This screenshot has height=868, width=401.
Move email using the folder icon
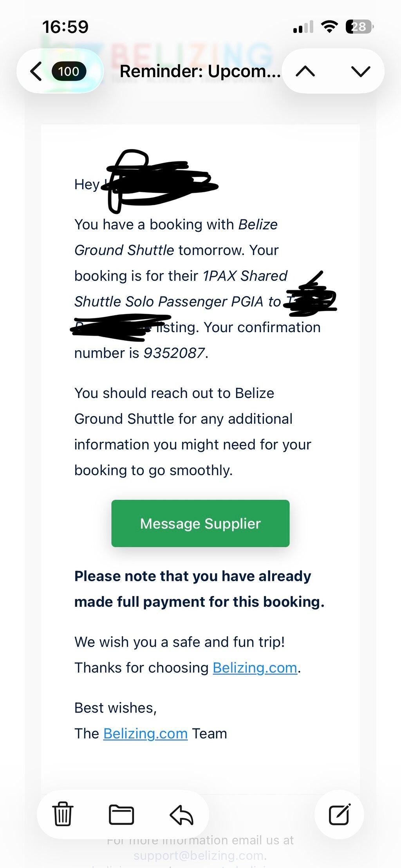pyautogui.click(x=121, y=815)
